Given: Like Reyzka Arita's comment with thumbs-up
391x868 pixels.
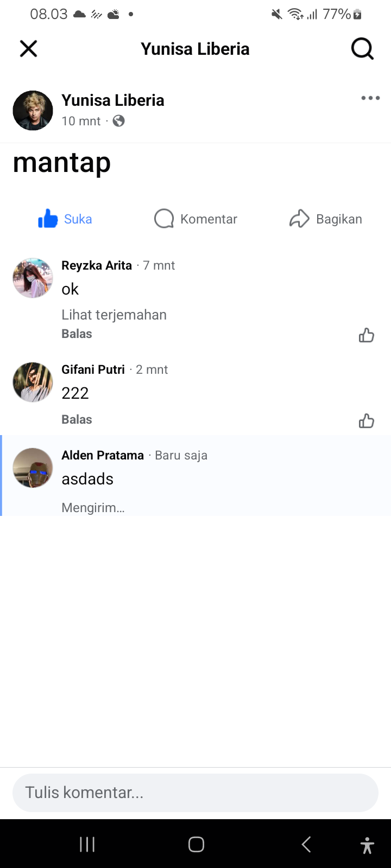Looking at the screenshot, I should [x=367, y=335].
